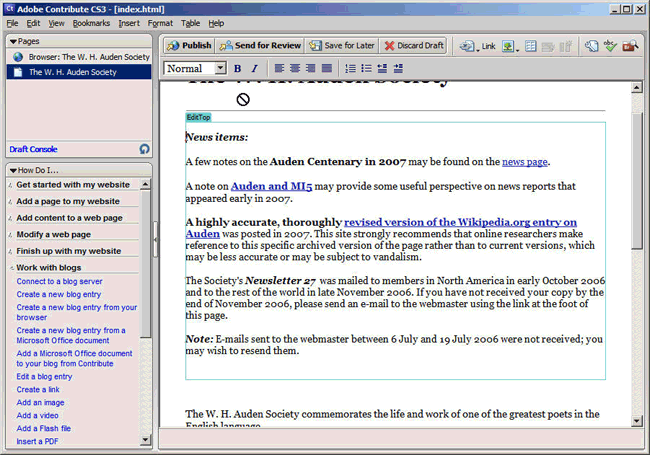
Task: Open the Table menu
Action: click(x=190, y=23)
